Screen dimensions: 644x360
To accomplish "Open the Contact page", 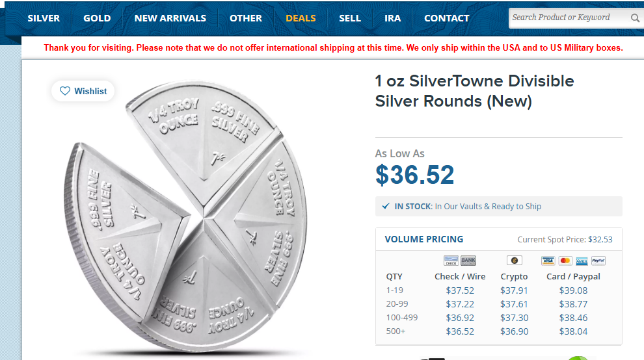I will coord(447,18).
